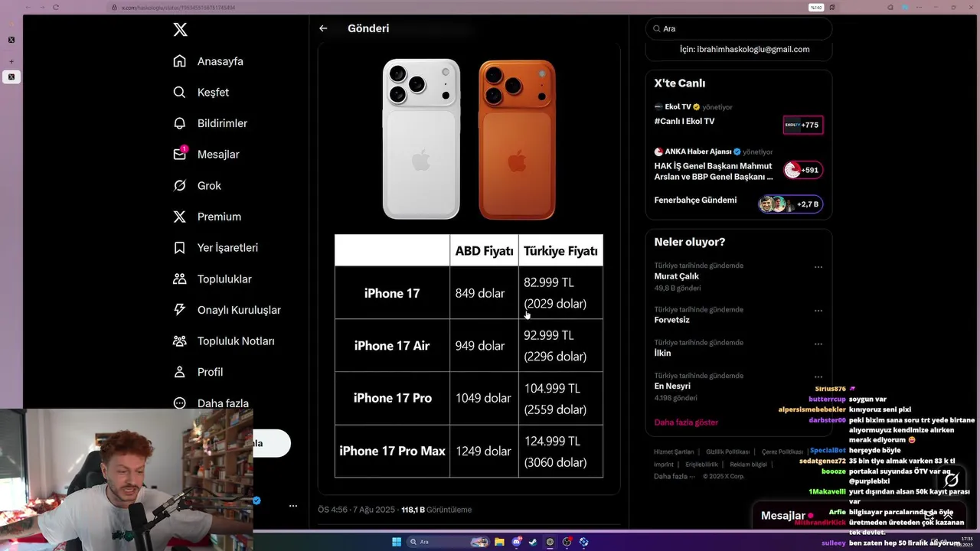The width and height of the screenshot is (980, 551).
Task: Open Discord from the taskbar
Action: click(516, 542)
